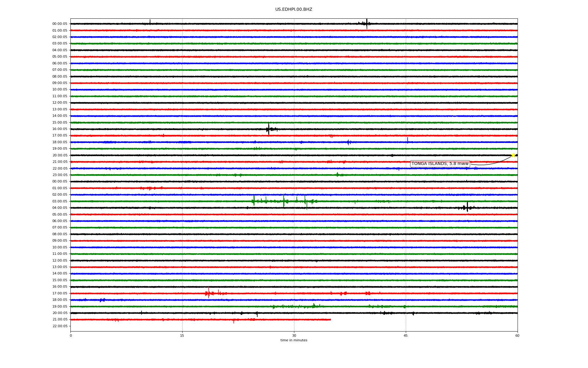
Task: Click the red burst on second 17:00:05 trace
Action: click(x=209, y=293)
